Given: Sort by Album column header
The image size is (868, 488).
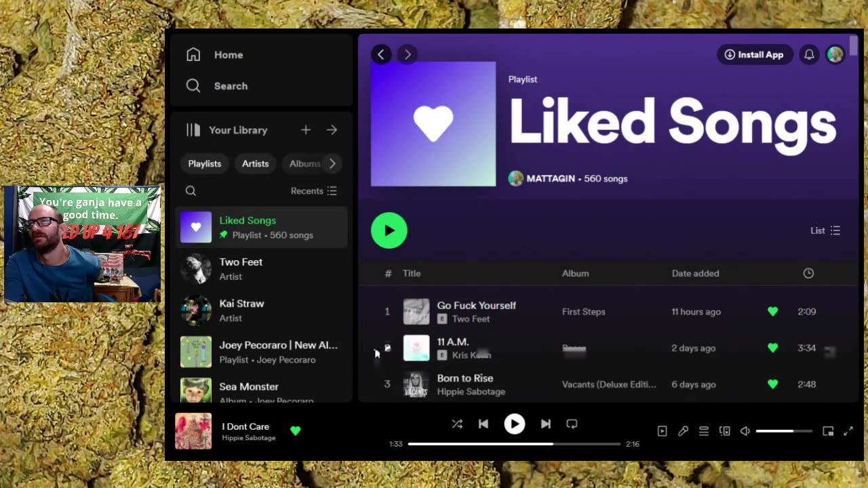Looking at the screenshot, I should 575,273.
